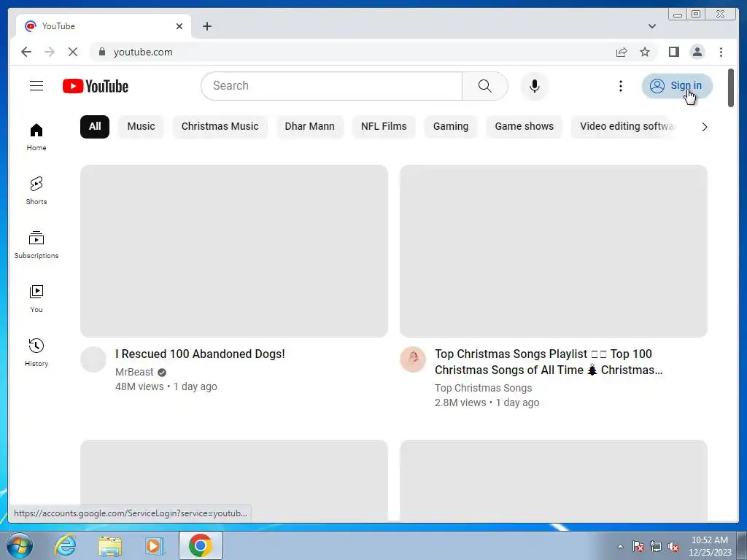Image resolution: width=747 pixels, height=560 pixels.
Task: Select the Music filter chip
Action: click(x=141, y=127)
